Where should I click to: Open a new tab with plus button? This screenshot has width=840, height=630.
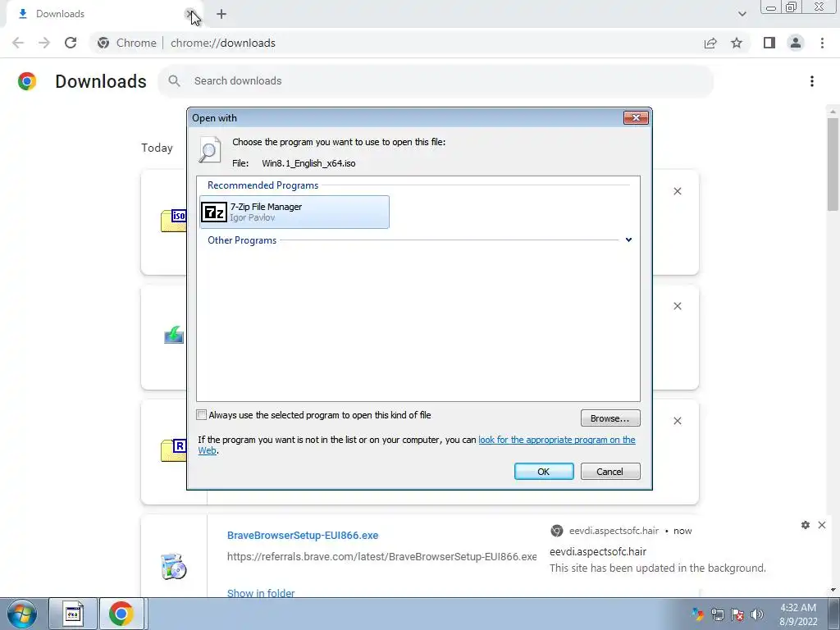pos(221,14)
